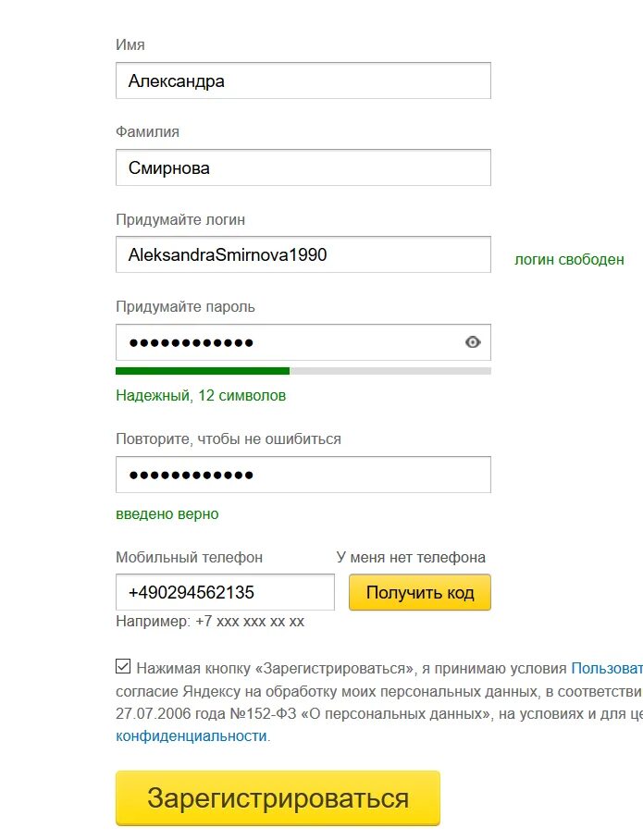Click the Надежный, 12 символов message
Screen dimensions: 643x840
click(x=201, y=396)
